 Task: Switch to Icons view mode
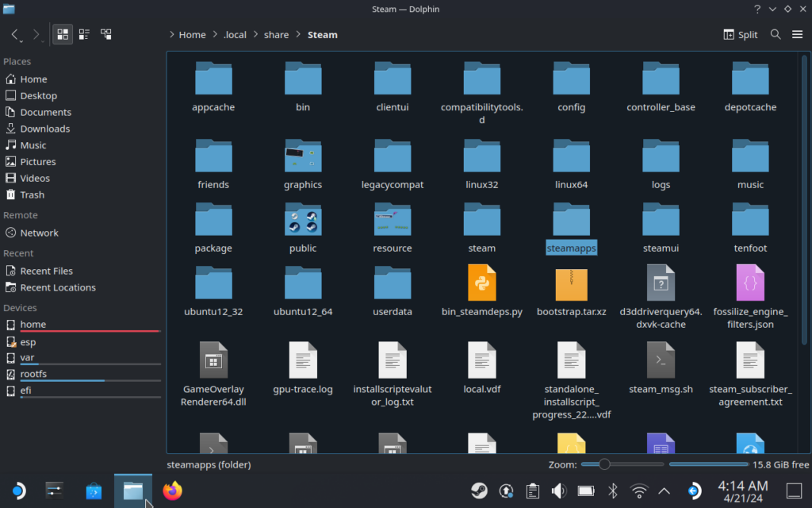pyautogui.click(x=63, y=34)
